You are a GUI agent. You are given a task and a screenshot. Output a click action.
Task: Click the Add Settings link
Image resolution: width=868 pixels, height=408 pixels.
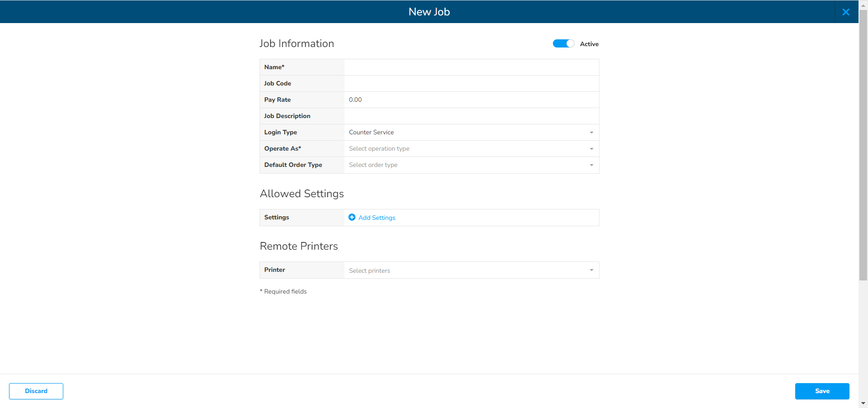(377, 218)
